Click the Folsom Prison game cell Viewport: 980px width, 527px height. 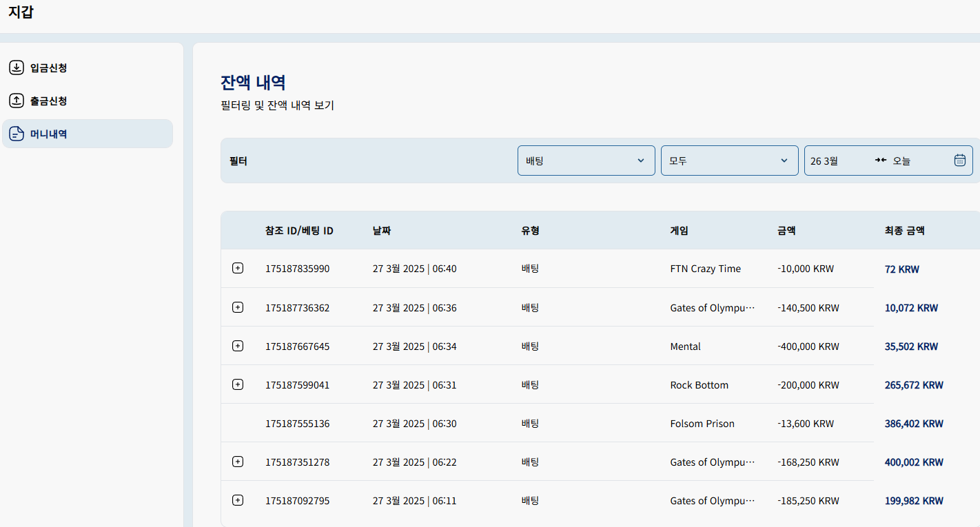(x=702, y=424)
